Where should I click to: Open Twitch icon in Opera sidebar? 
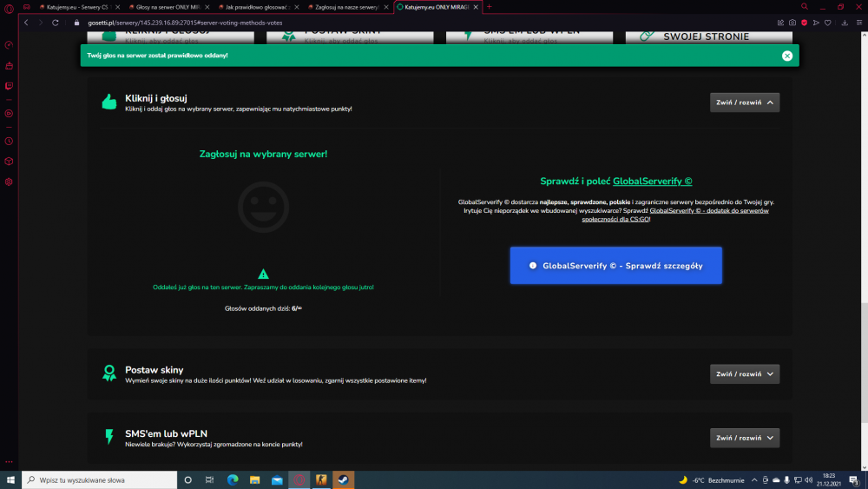[x=9, y=86]
